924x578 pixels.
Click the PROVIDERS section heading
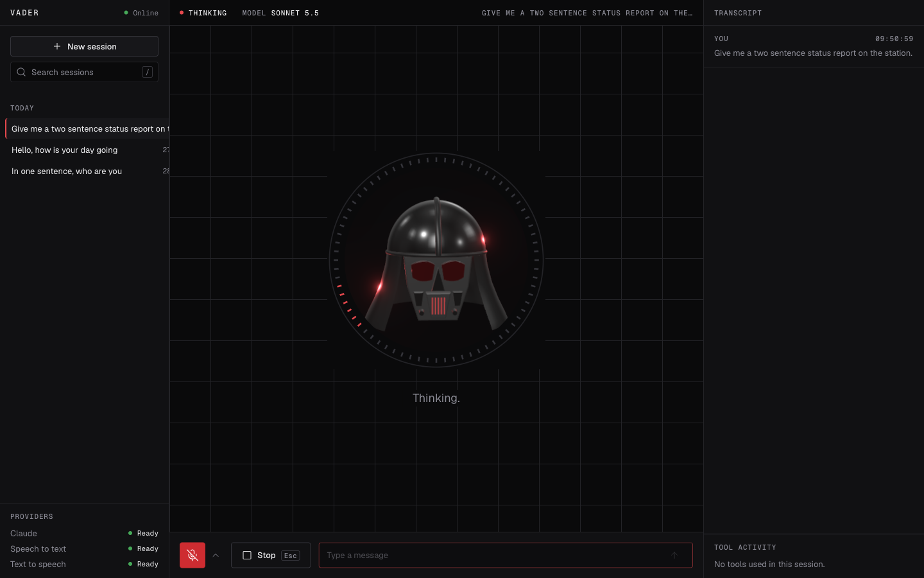(31, 516)
